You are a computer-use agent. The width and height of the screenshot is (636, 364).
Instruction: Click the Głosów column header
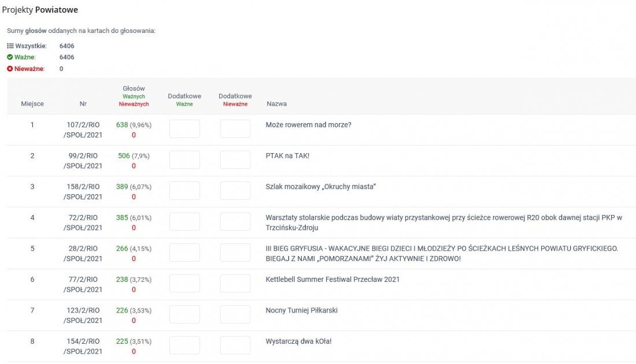[x=134, y=89]
